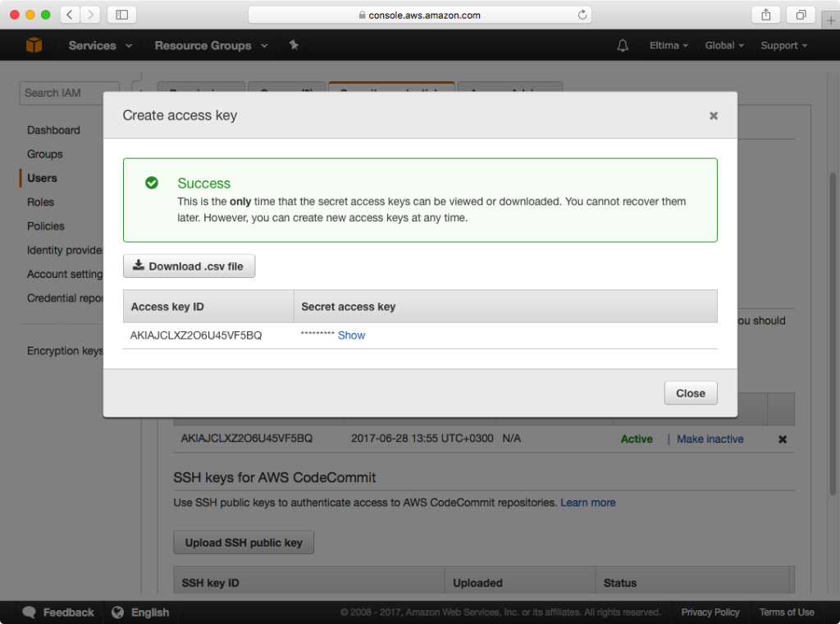Screen dimensions: 840x624
Task: Click the pin shortcut icon in navbar
Action: tap(294, 45)
